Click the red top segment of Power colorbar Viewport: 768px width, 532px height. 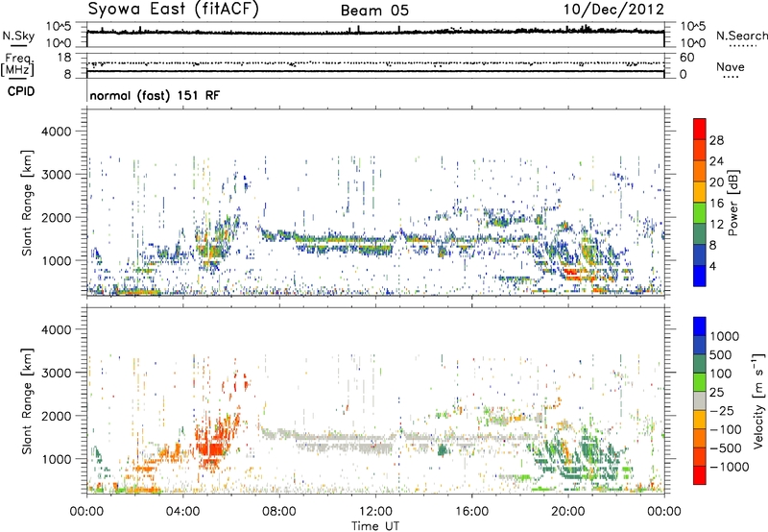[x=700, y=129]
